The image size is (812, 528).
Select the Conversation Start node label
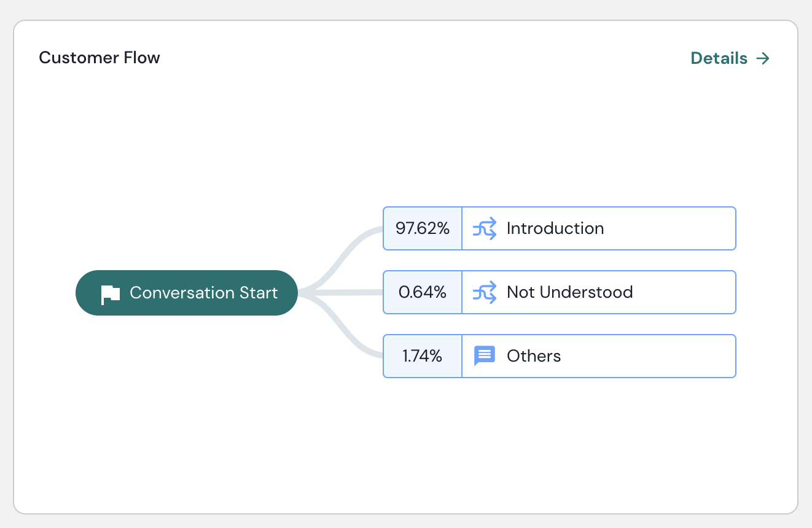pos(203,293)
